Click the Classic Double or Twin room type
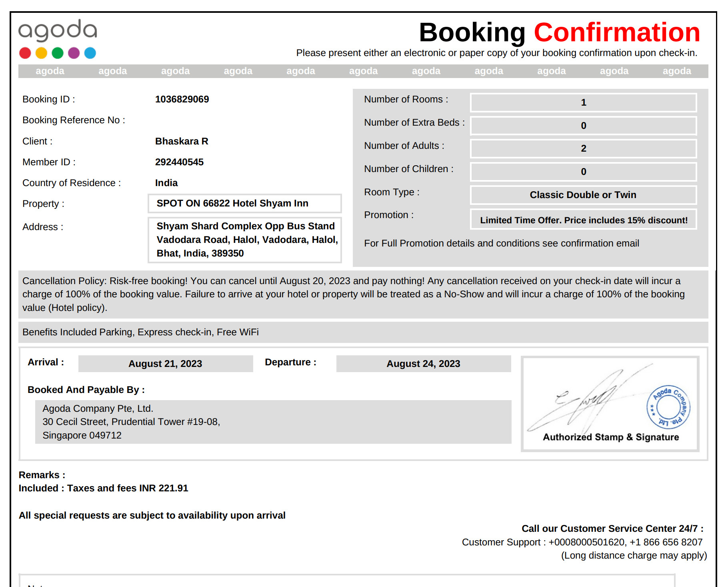The width and height of the screenshot is (728, 587). tap(583, 195)
